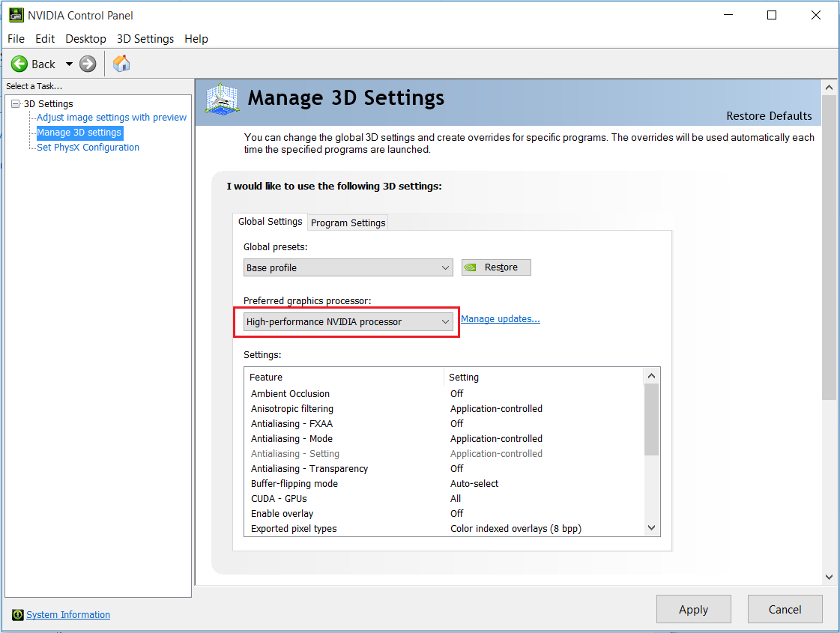This screenshot has height=633, width=840.
Task: Open the Help menu
Action: tap(196, 38)
